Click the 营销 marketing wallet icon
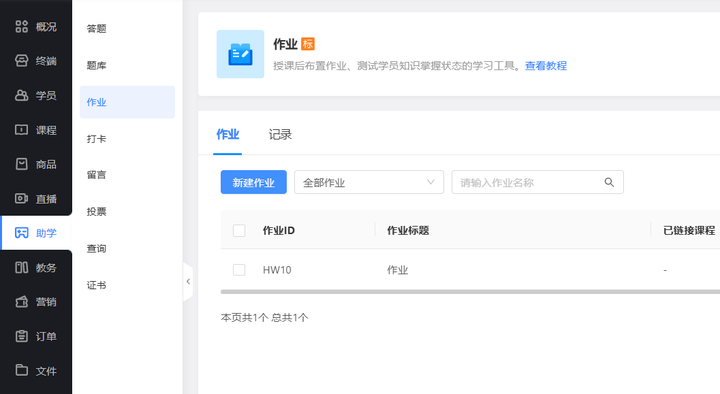 coord(22,302)
